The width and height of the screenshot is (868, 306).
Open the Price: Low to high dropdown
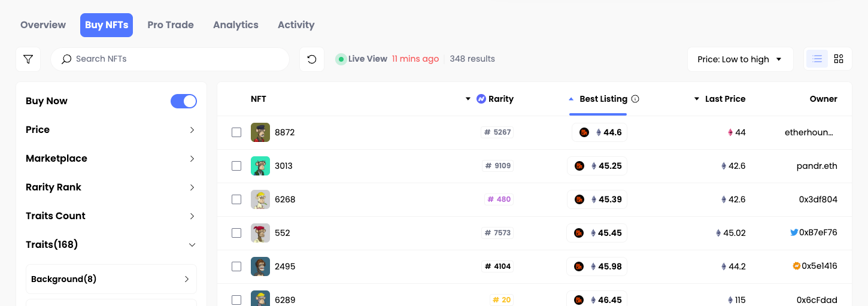(x=740, y=59)
